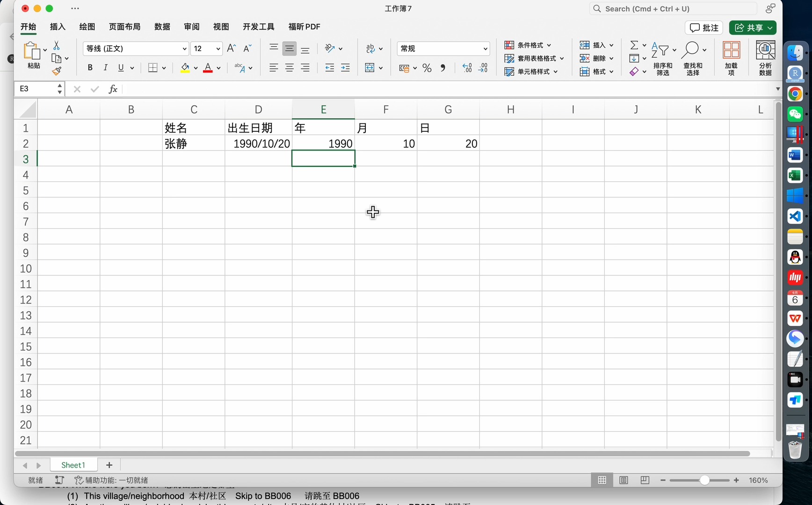Viewport: 812px width, 505px height.
Task: Apply red font color
Action: (208, 68)
